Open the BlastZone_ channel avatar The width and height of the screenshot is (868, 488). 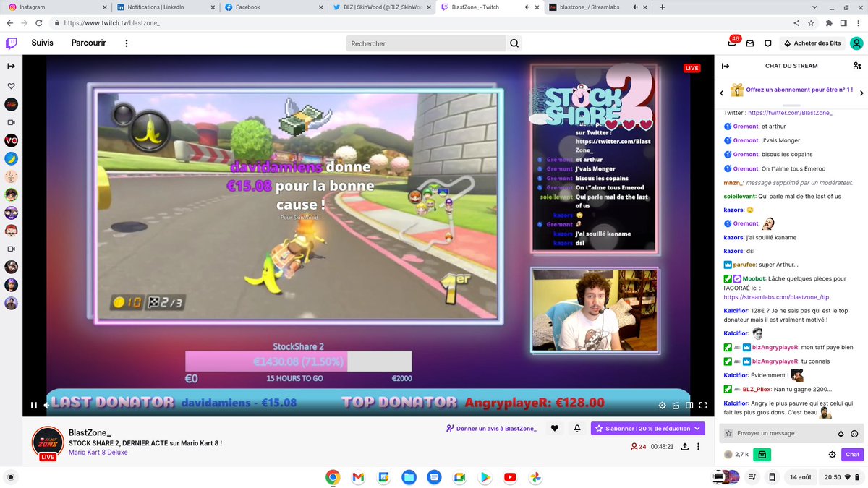[47, 442]
